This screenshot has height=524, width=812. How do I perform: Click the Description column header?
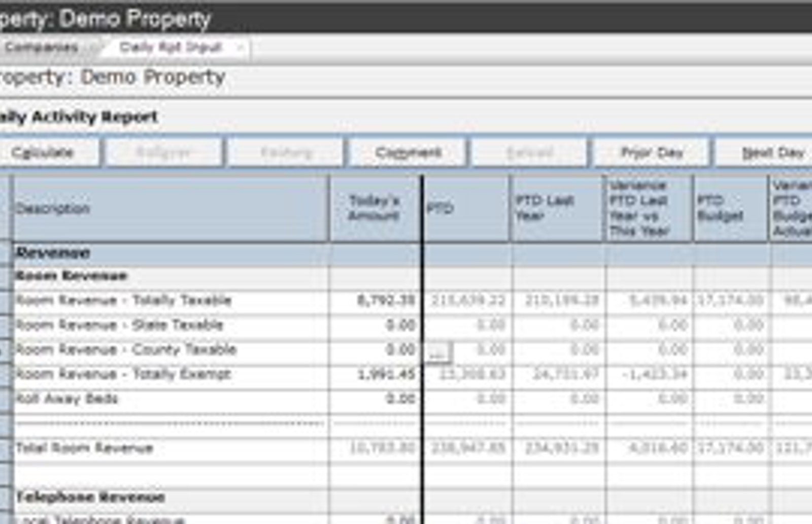point(171,209)
